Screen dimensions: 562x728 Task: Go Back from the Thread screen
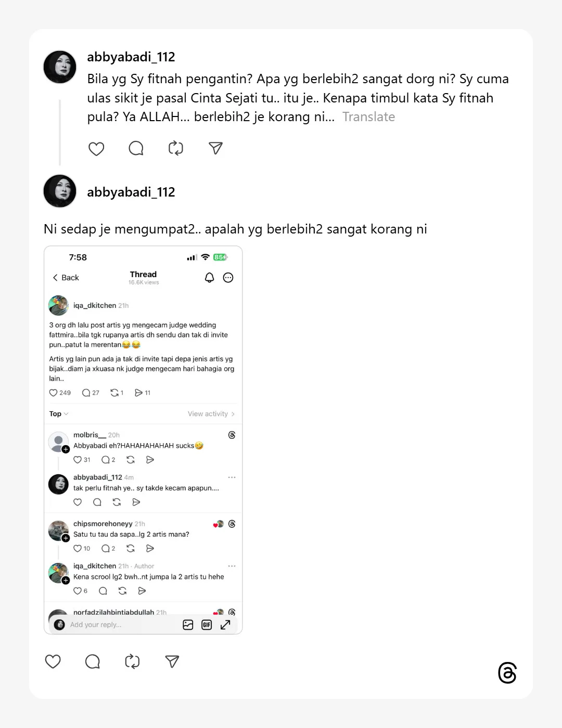[66, 278]
